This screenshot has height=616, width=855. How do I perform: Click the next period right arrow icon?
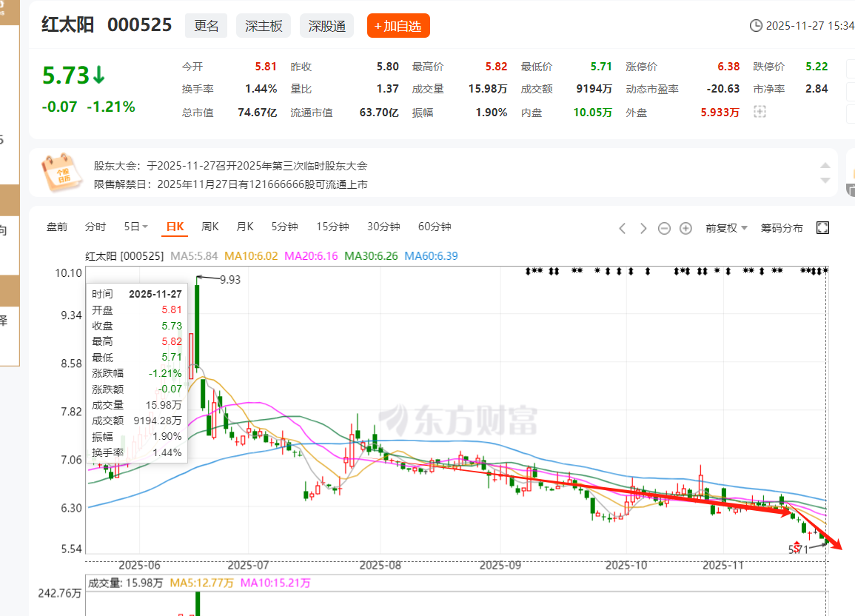click(x=643, y=229)
